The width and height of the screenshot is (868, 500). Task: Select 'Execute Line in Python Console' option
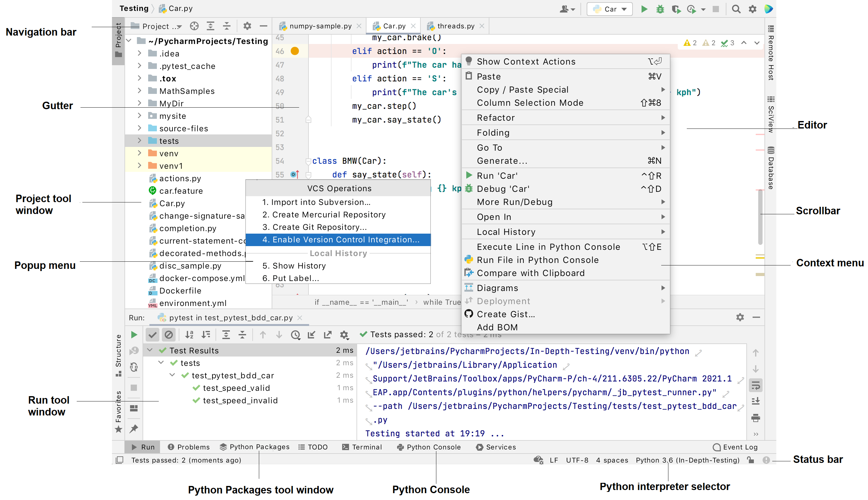tap(548, 246)
